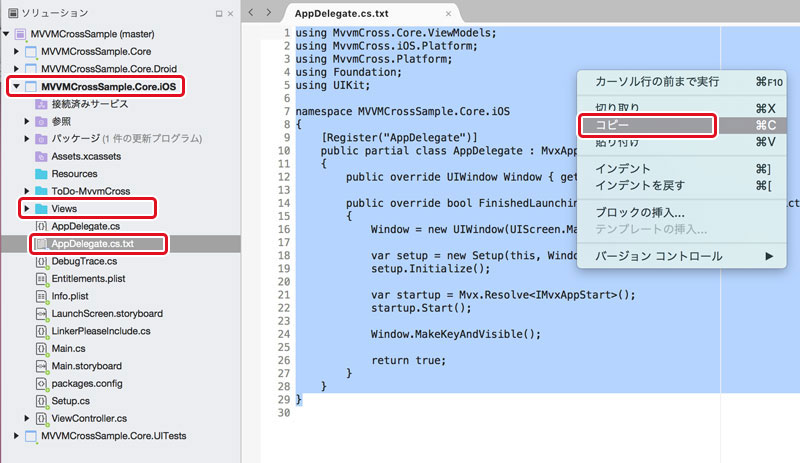Select インデントを戻す menu item
The height and width of the screenshot is (463, 800).
[x=682, y=185]
